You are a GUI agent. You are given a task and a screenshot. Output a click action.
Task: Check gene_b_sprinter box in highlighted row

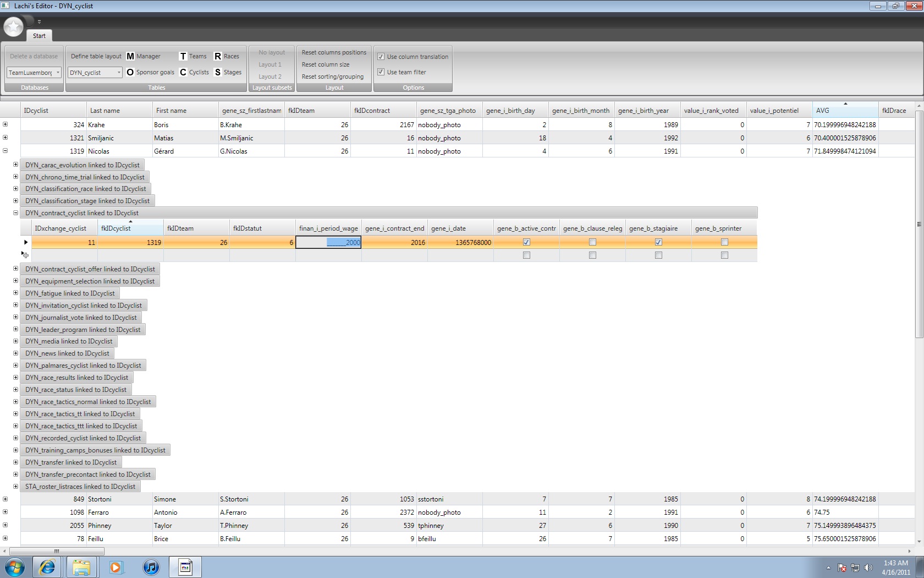[724, 242]
